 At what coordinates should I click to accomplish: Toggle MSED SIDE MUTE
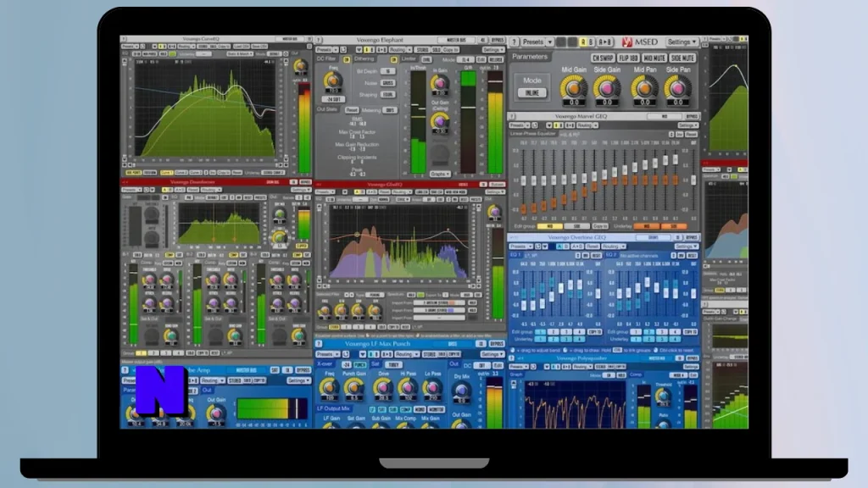(x=682, y=58)
